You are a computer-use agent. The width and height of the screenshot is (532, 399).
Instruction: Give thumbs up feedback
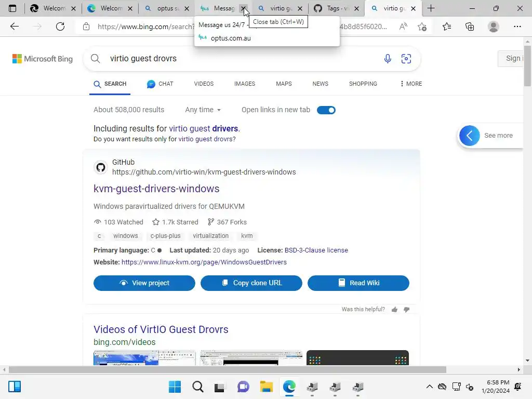tap(395, 310)
